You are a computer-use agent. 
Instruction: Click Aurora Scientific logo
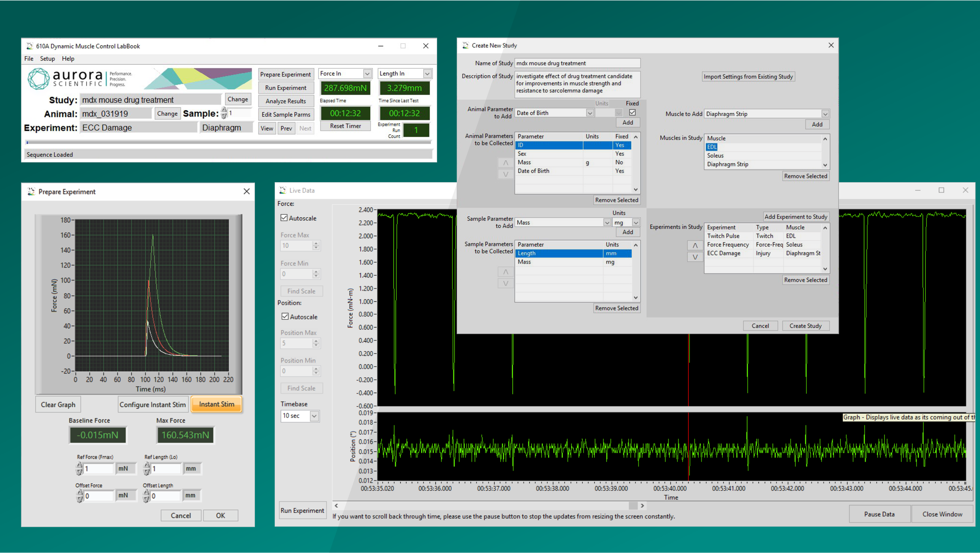tap(81, 79)
